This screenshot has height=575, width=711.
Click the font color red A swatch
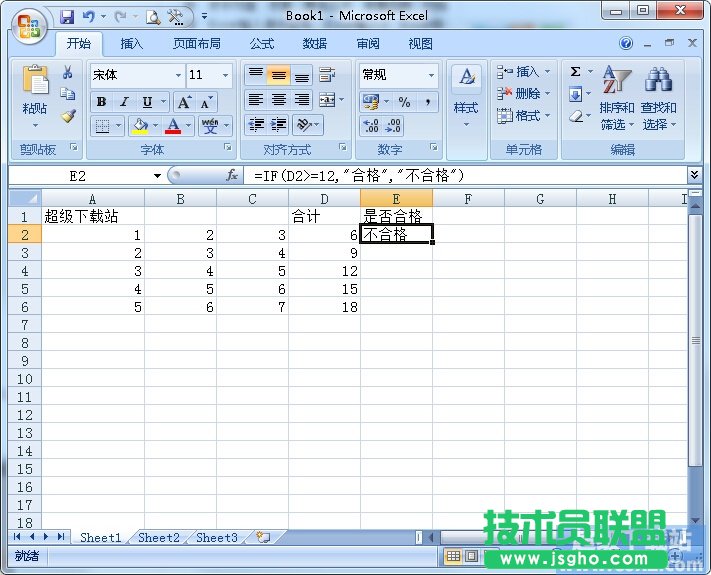[x=173, y=126]
